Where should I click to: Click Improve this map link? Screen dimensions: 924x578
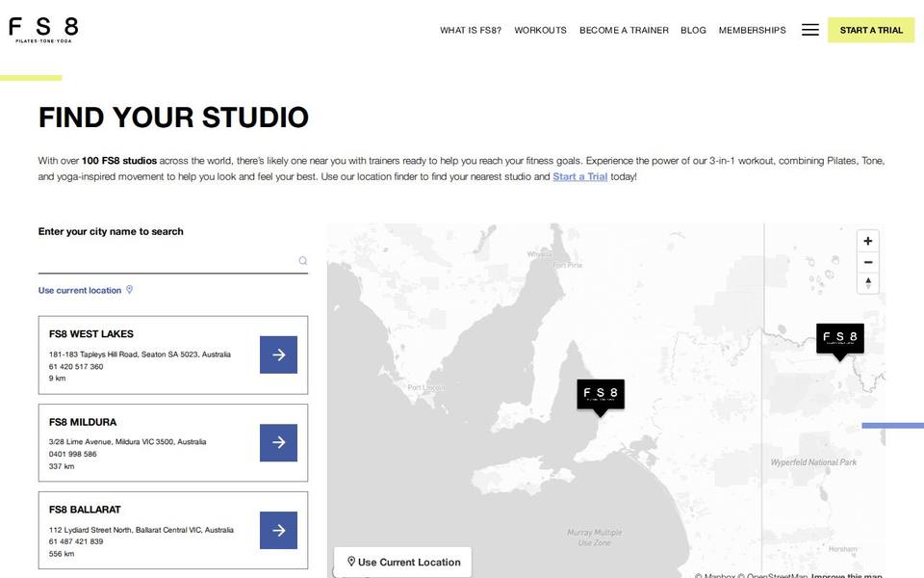point(846,576)
